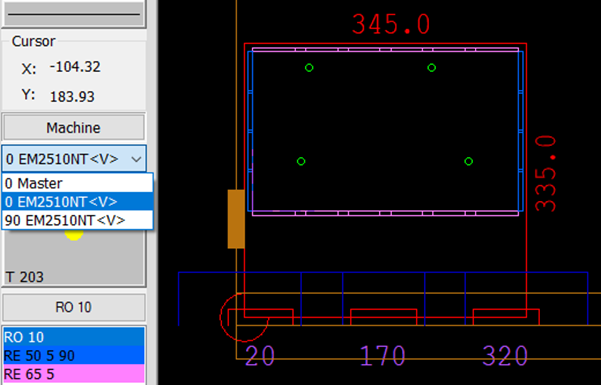
Task: Click the 345.0 width dimension label
Action: pyautogui.click(x=391, y=24)
